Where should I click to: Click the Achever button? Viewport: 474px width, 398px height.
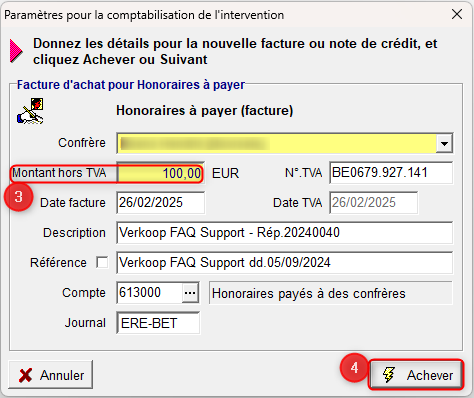pos(416,374)
